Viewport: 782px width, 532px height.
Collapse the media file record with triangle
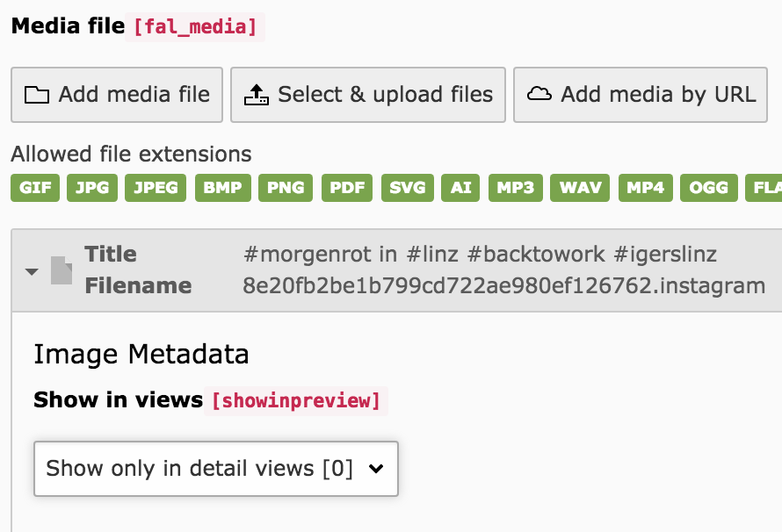(32, 271)
